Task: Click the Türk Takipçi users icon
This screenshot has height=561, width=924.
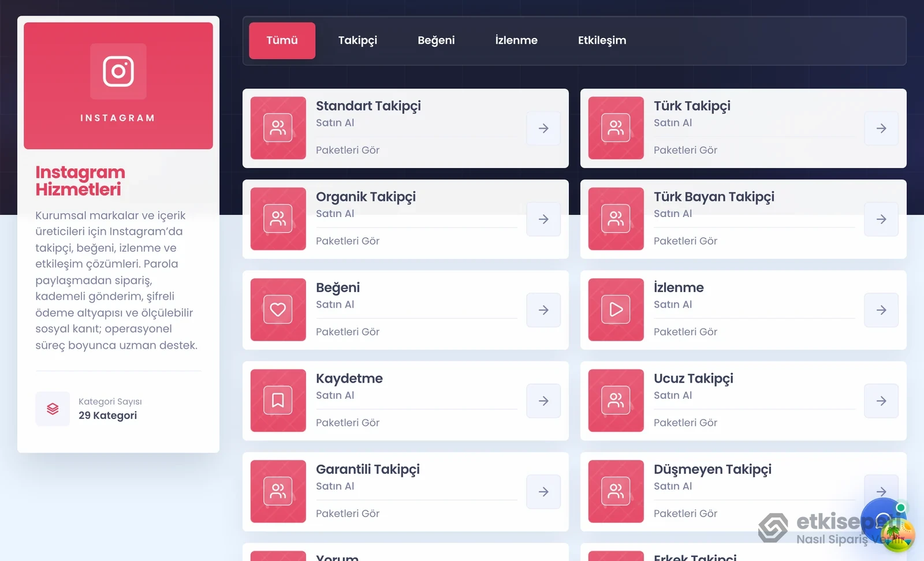Action: (616, 128)
